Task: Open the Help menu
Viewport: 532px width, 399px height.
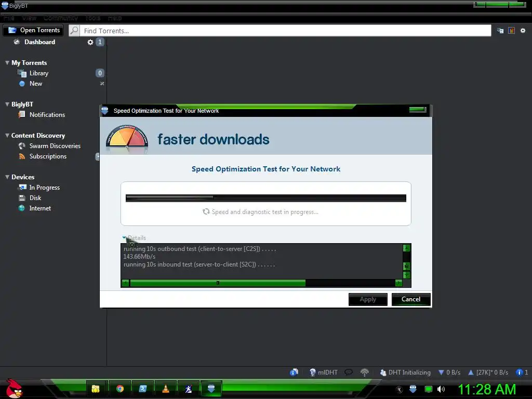Action: click(115, 18)
